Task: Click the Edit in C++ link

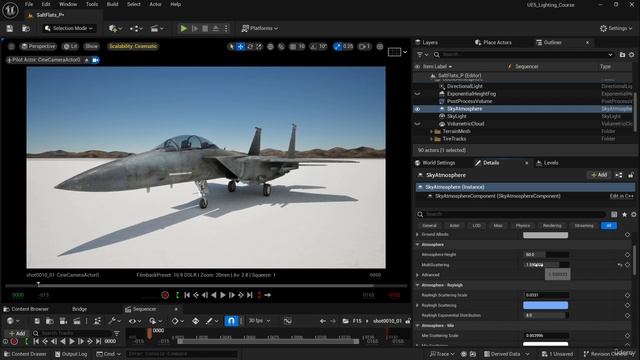Action: click(622, 196)
